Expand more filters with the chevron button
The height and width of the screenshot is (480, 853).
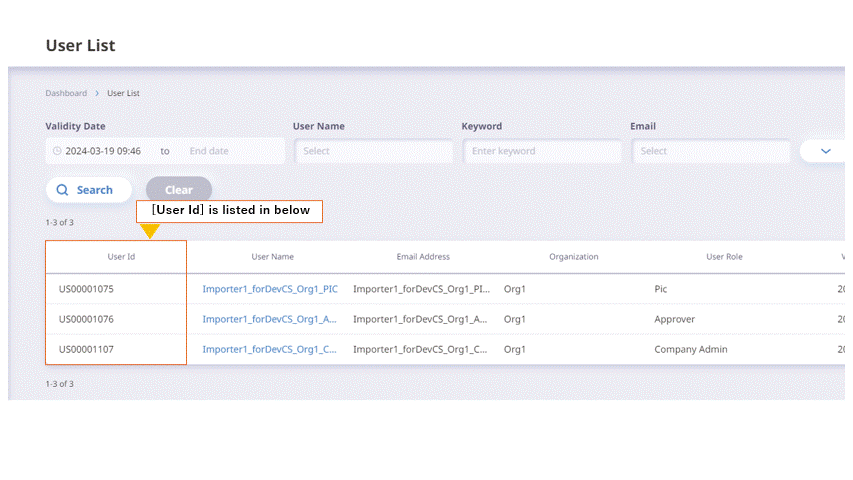[x=825, y=151]
